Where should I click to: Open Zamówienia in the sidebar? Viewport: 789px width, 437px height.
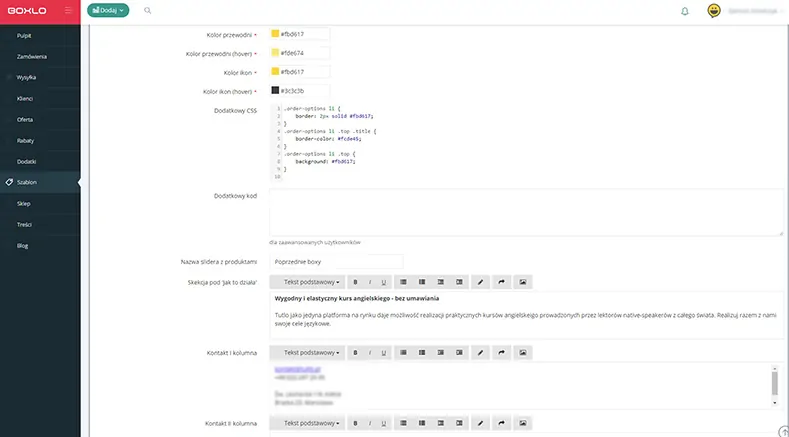click(32, 57)
